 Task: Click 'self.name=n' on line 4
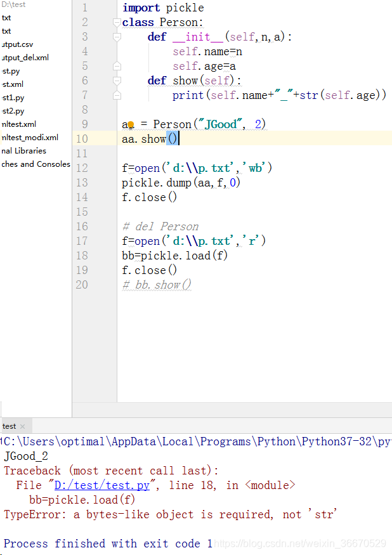click(x=207, y=51)
